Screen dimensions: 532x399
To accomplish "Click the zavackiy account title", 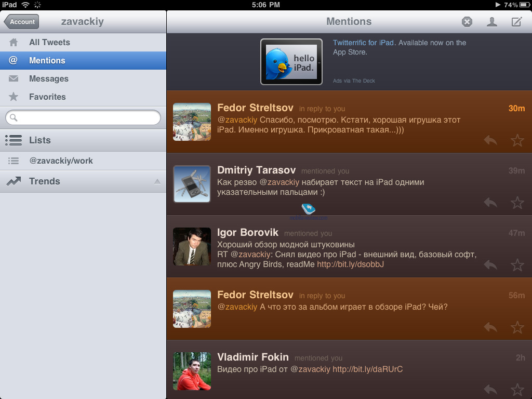I will pyautogui.click(x=83, y=21).
